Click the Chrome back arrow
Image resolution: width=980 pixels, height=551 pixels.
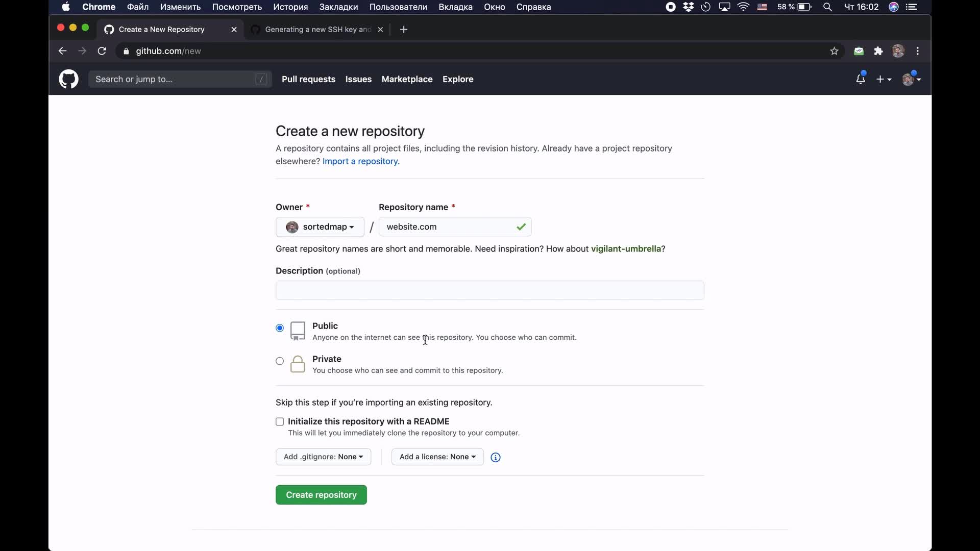point(62,51)
